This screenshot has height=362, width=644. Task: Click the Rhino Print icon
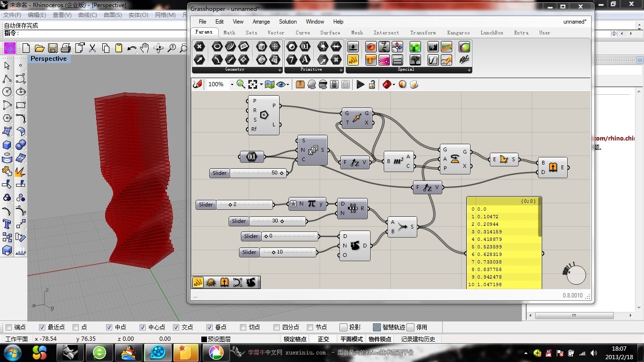66,48
